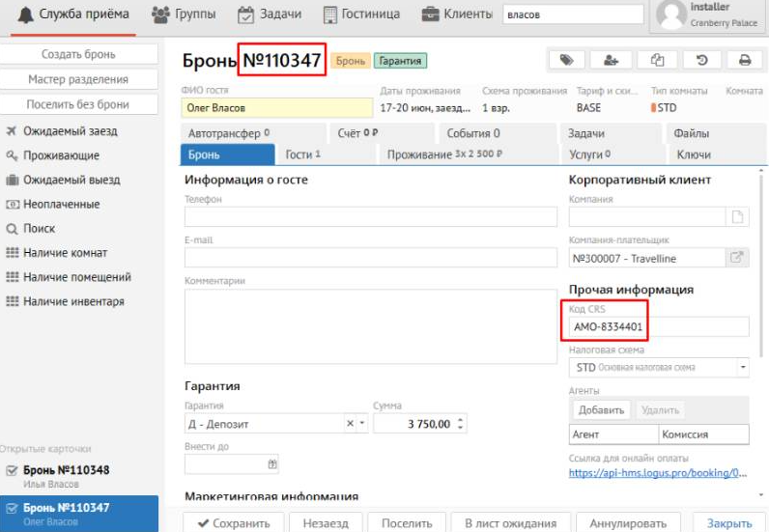Open calendar picker in Внести до field

(x=272, y=464)
